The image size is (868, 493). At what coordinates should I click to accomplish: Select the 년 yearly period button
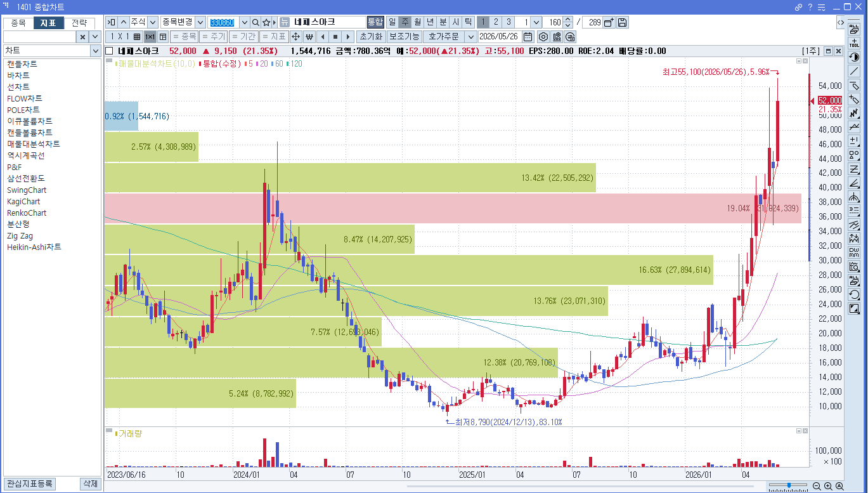pyautogui.click(x=430, y=22)
